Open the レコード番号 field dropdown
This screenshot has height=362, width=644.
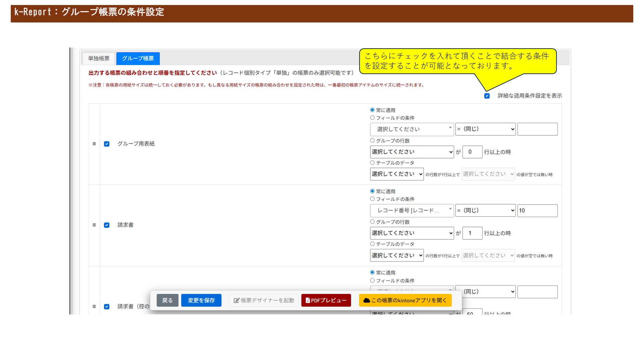412,210
